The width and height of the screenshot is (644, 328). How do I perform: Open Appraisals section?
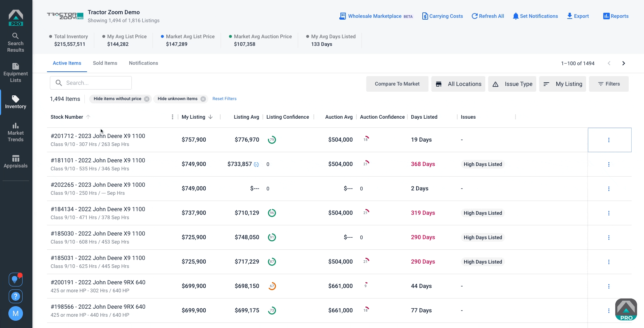(x=16, y=162)
